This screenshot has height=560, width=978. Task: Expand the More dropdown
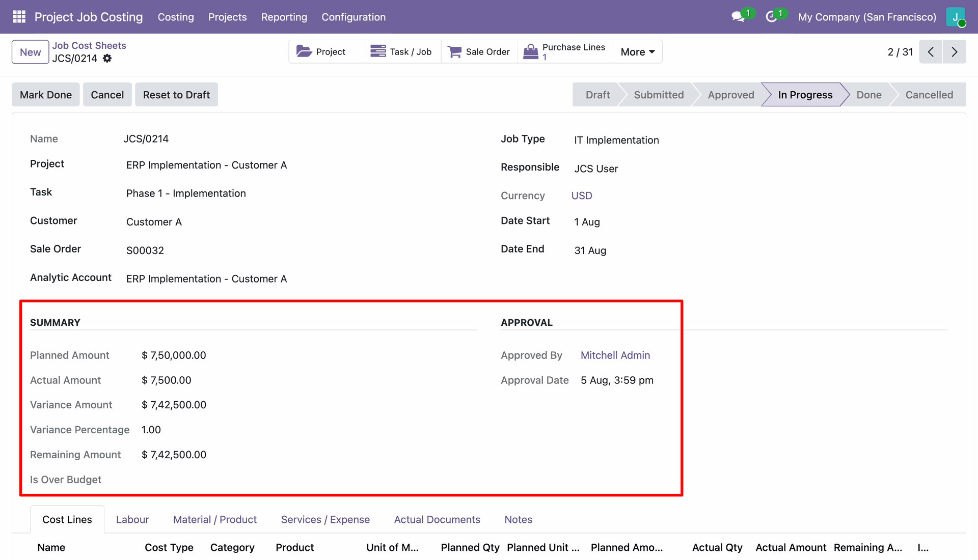[x=638, y=51]
